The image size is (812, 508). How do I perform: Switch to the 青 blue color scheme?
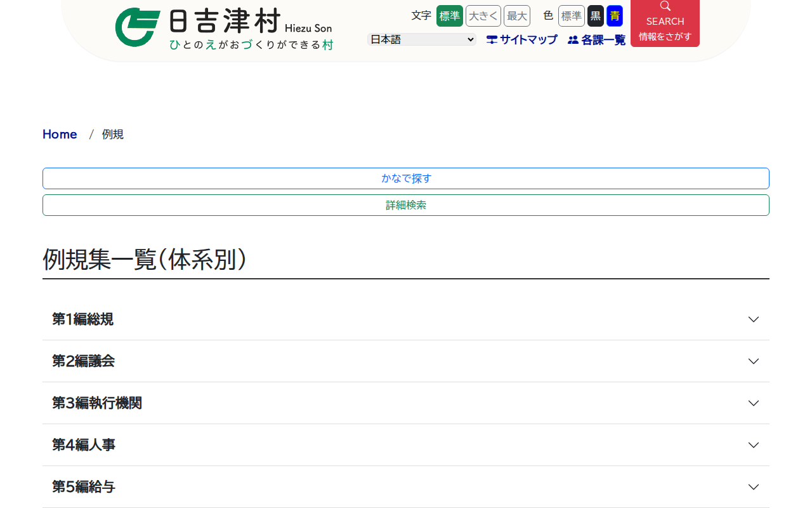pyautogui.click(x=615, y=16)
